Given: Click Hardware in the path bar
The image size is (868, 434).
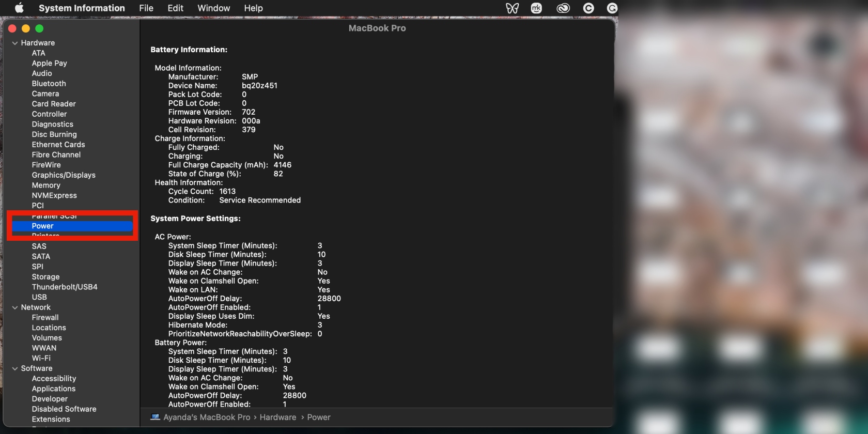Looking at the screenshot, I should click(278, 417).
